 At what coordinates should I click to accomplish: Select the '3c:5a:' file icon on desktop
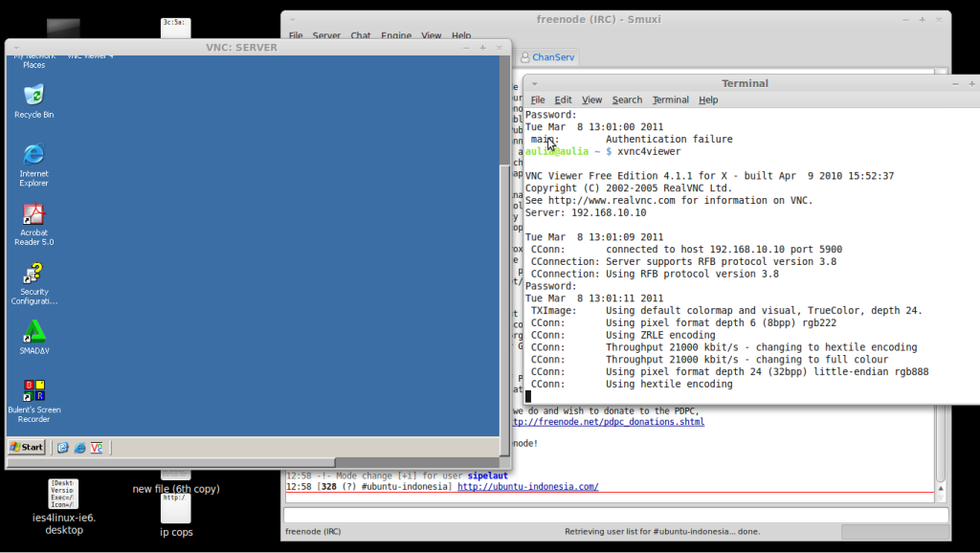pyautogui.click(x=176, y=28)
